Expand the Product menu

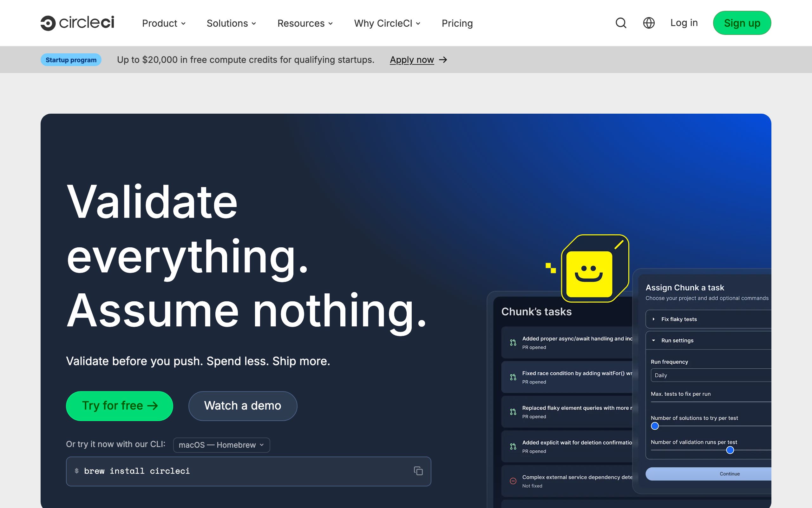coord(164,23)
